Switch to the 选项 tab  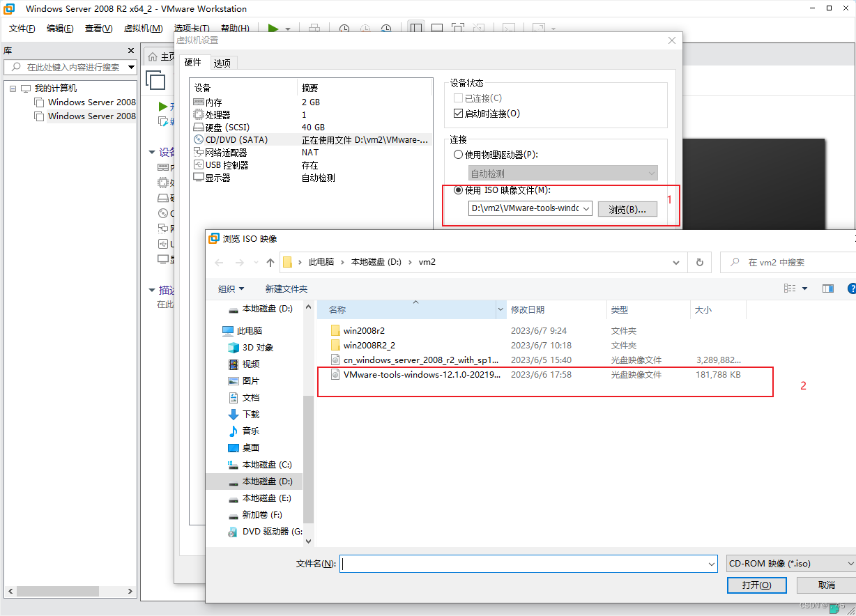coord(222,63)
